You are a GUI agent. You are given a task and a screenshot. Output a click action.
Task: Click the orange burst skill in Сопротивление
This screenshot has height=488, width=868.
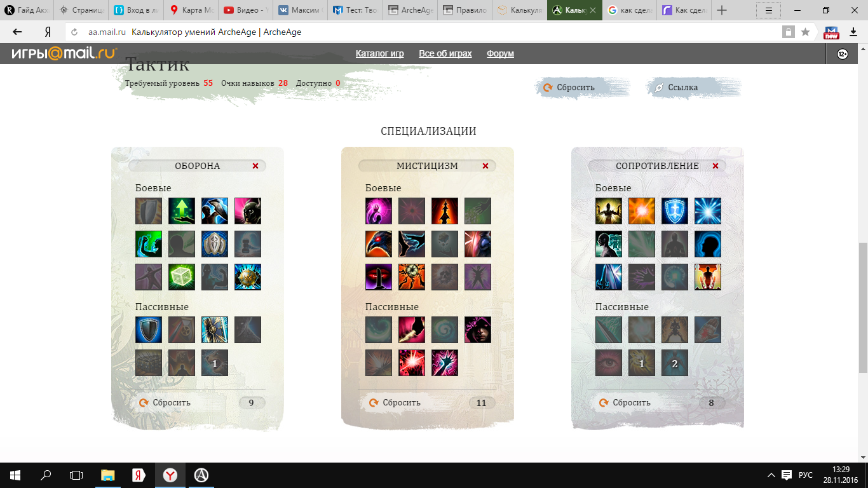pyautogui.click(x=642, y=211)
